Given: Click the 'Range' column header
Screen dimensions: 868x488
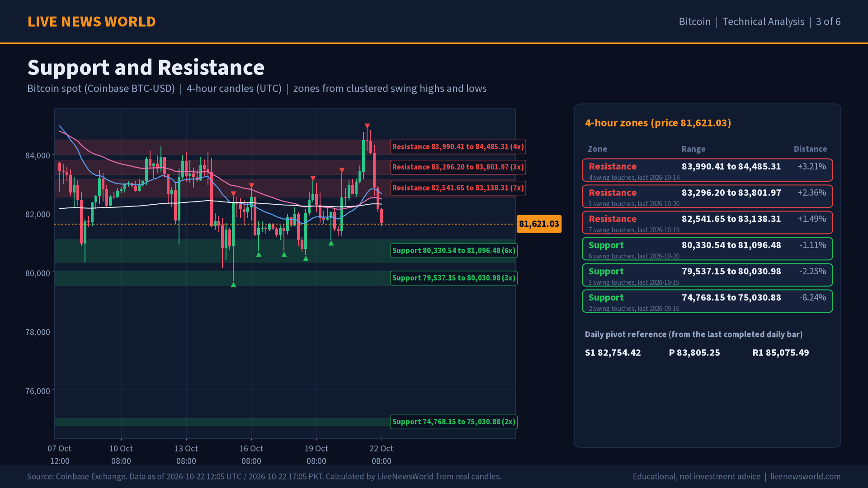Looking at the screenshot, I should [x=693, y=149].
